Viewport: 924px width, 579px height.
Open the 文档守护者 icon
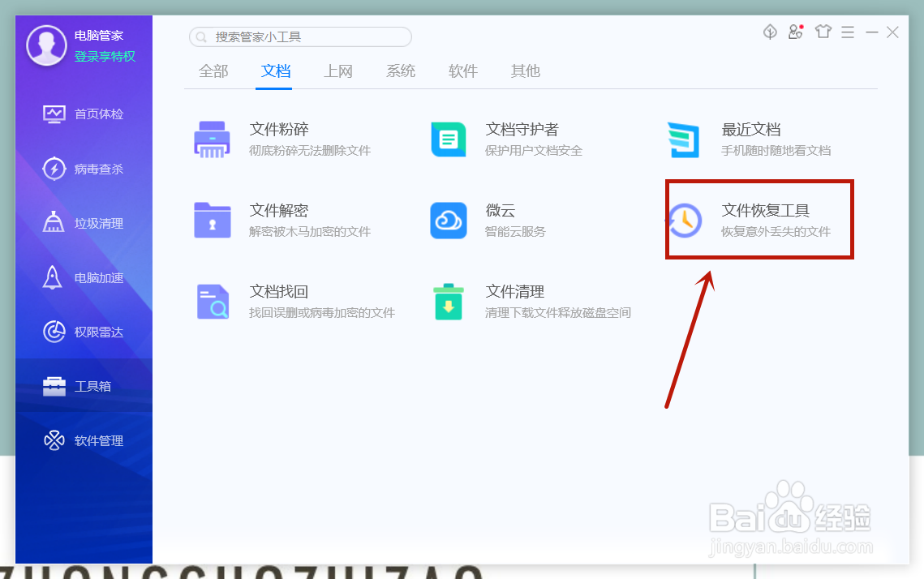(449, 139)
